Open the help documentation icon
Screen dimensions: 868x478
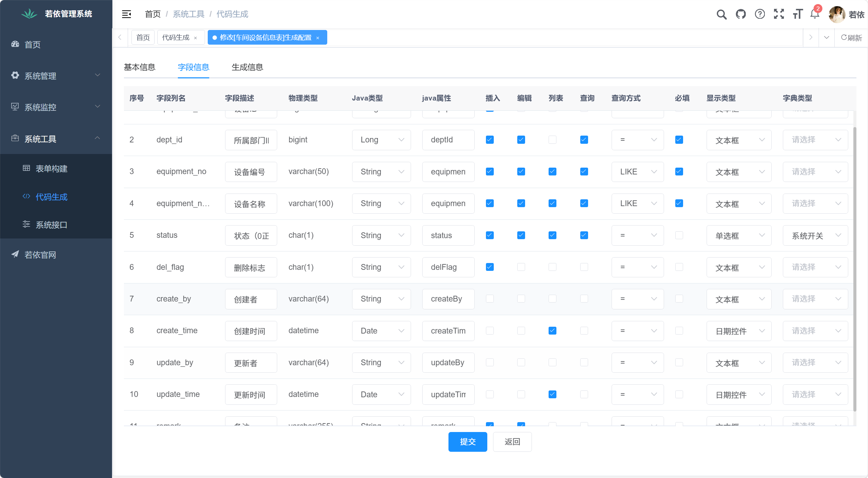pyautogui.click(x=760, y=14)
